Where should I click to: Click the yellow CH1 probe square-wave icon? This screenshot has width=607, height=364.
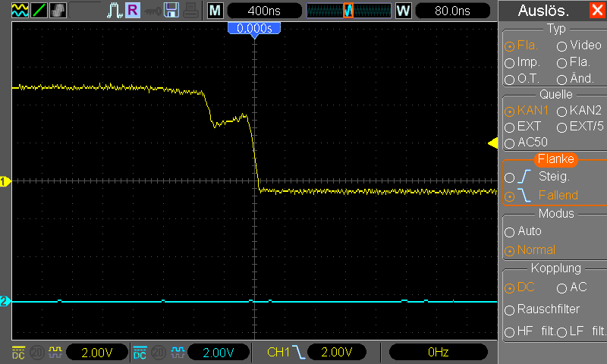(x=55, y=352)
